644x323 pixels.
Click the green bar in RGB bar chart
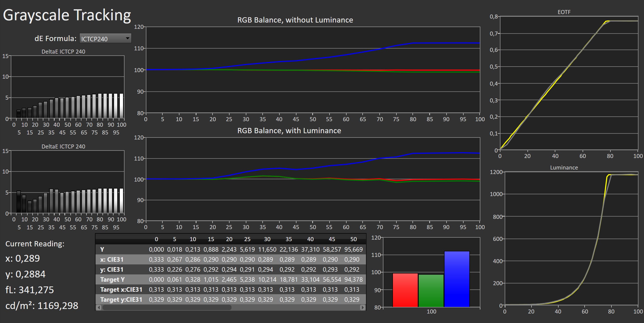tap(431, 290)
